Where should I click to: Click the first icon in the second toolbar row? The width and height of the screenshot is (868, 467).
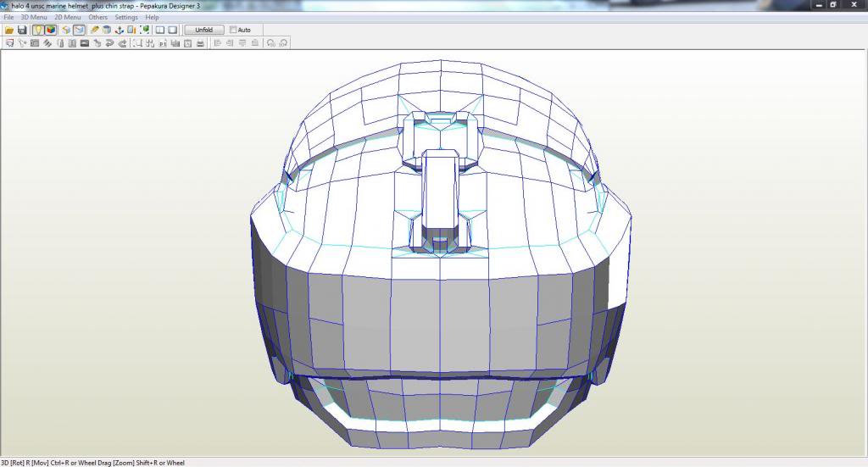[9, 43]
